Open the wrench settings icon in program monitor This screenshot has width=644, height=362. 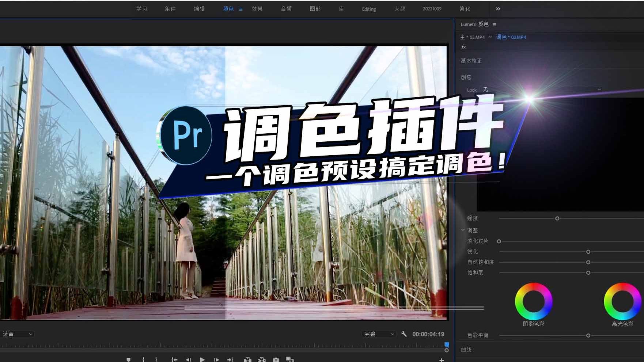(x=403, y=334)
